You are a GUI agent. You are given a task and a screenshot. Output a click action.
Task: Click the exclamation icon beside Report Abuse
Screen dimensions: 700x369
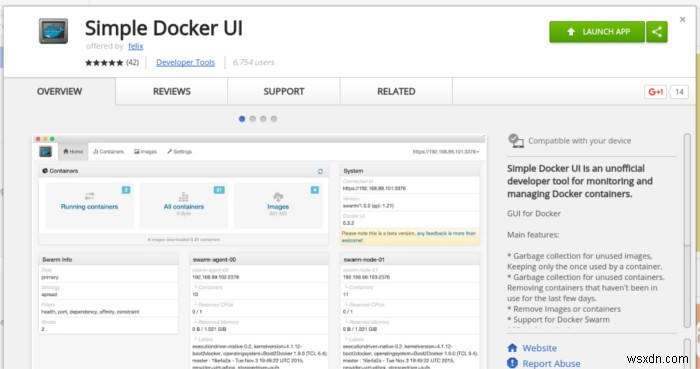tap(512, 363)
